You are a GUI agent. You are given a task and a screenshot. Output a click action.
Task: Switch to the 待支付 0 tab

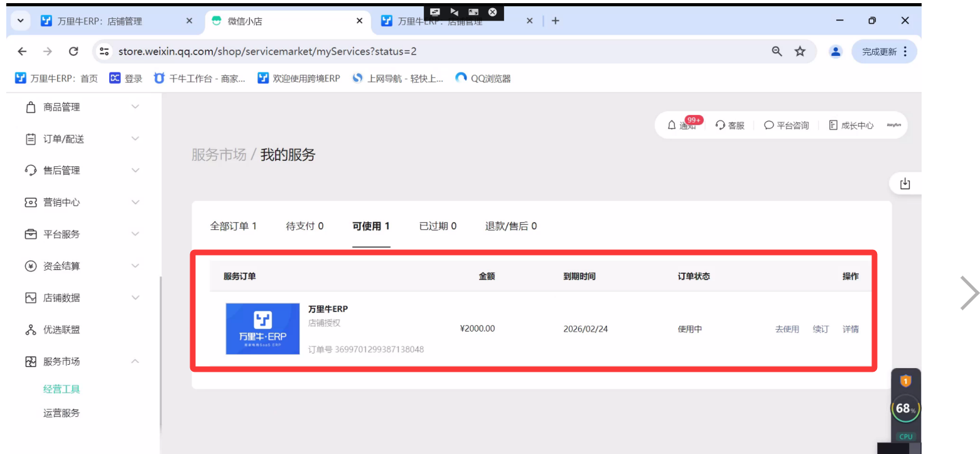(304, 226)
